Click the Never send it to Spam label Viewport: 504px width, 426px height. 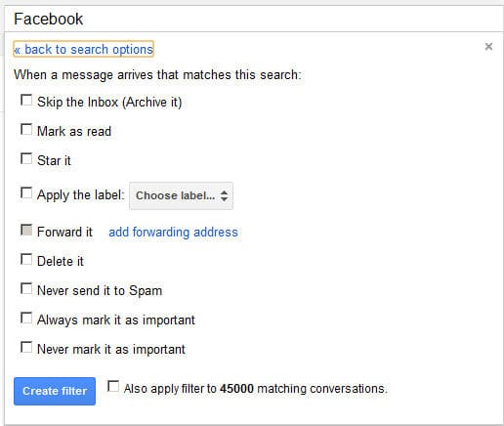100,291
